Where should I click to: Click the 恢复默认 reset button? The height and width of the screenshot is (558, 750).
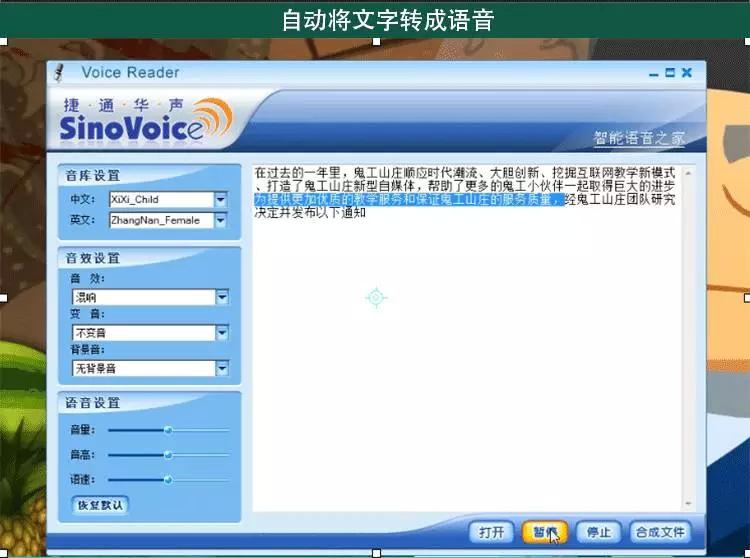[x=100, y=505]
